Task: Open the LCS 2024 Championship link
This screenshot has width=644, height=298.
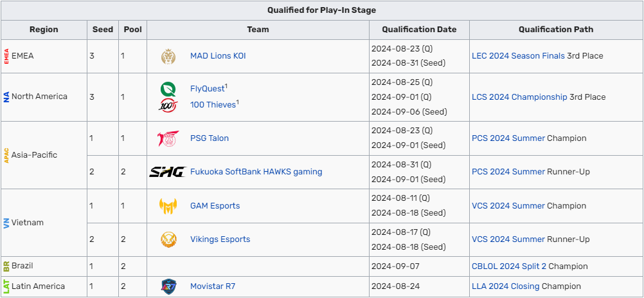Action: tap(519, 97)
